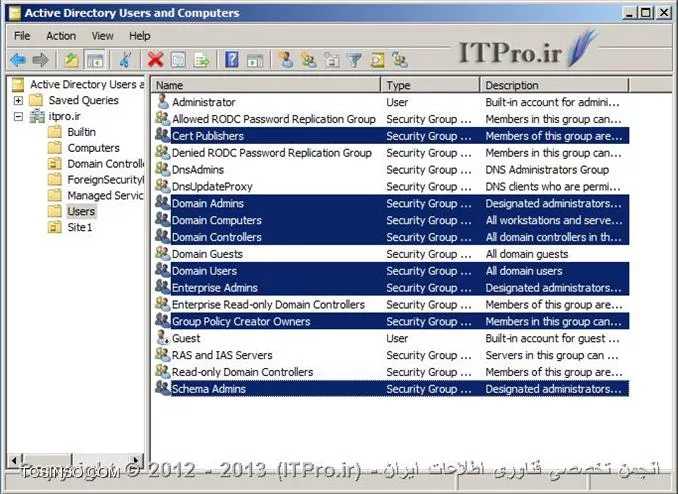Open the View menu
The width and height of the screenshot is (678, 494).
pyautogui.click(x=102, y=36)
